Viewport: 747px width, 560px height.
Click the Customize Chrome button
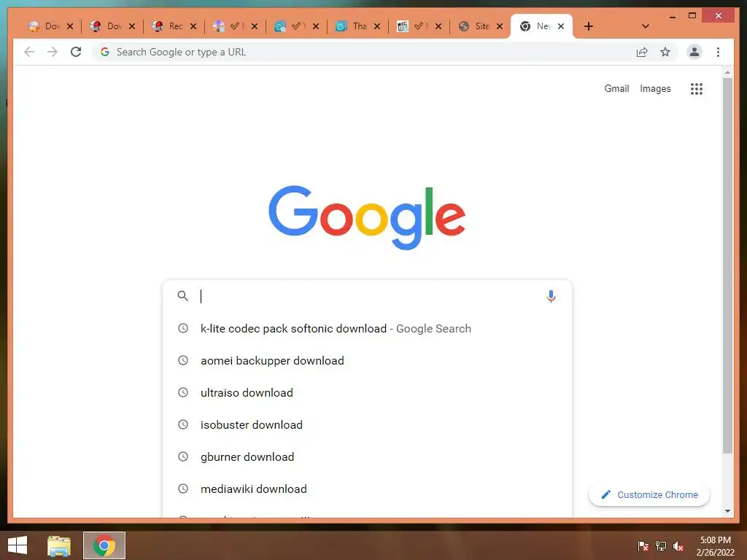[649, 495]
